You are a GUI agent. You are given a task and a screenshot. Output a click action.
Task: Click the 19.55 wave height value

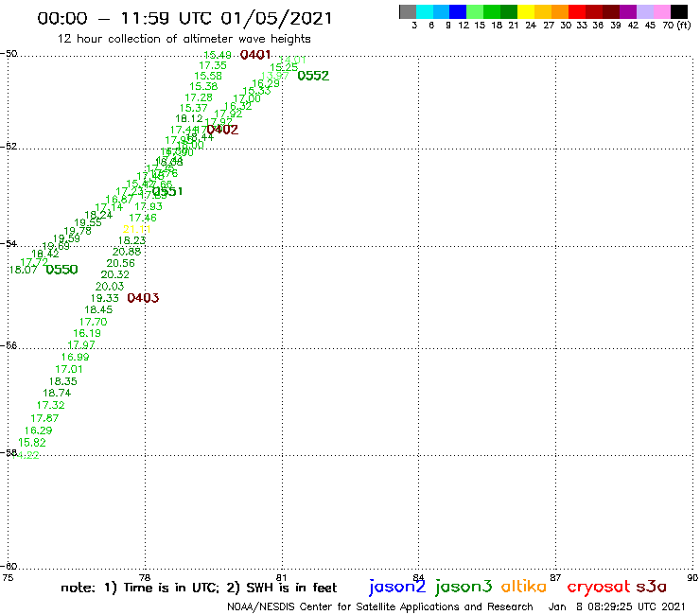(x=88, y=222)
